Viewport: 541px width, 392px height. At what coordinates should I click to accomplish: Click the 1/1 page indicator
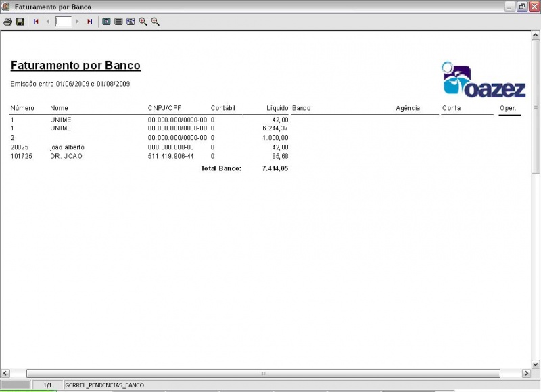point(47,385)
